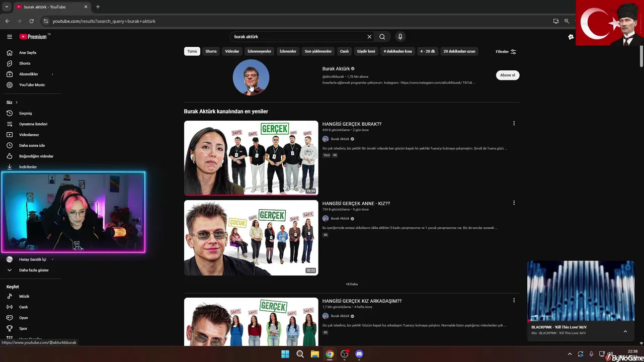Click browser zoom icon in address bar
Screen dimensions: 644x362
point(567,21)
